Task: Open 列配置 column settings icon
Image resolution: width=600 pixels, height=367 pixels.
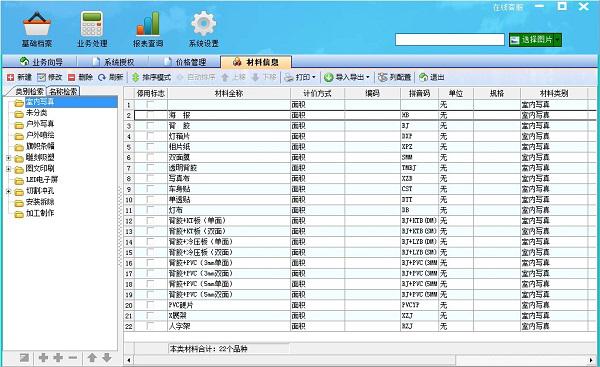Action: [x=382, y=77]
